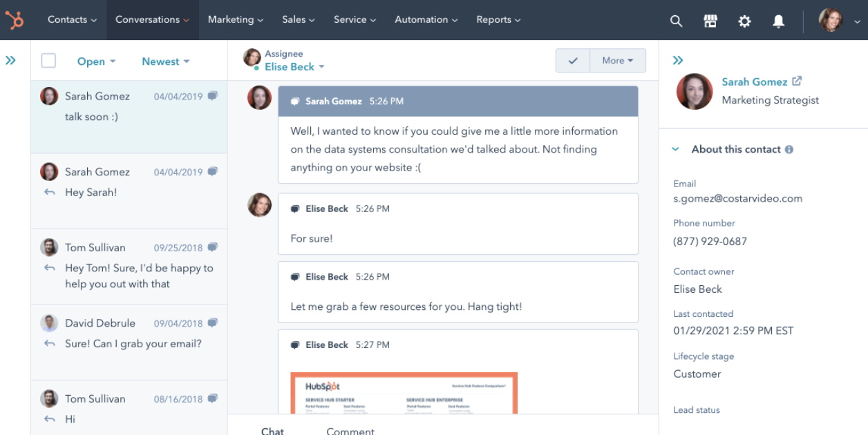Click the chat bubble icon in Sarah Gomez's 5:26 PM message header
Image resolution: width=868 pixels, height=435 pixels.
pyautogui.click(x=295, y=101)
